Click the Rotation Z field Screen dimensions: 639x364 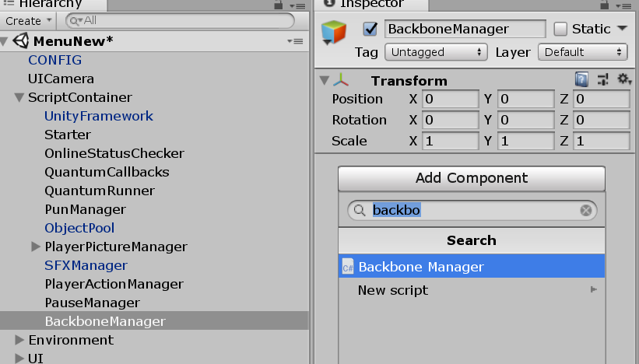(601, 120)
